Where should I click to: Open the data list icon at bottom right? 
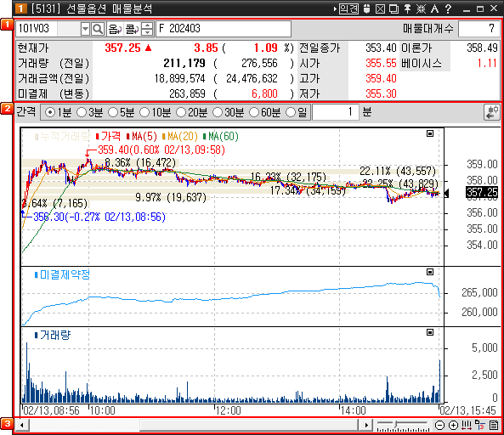[494, 426]
